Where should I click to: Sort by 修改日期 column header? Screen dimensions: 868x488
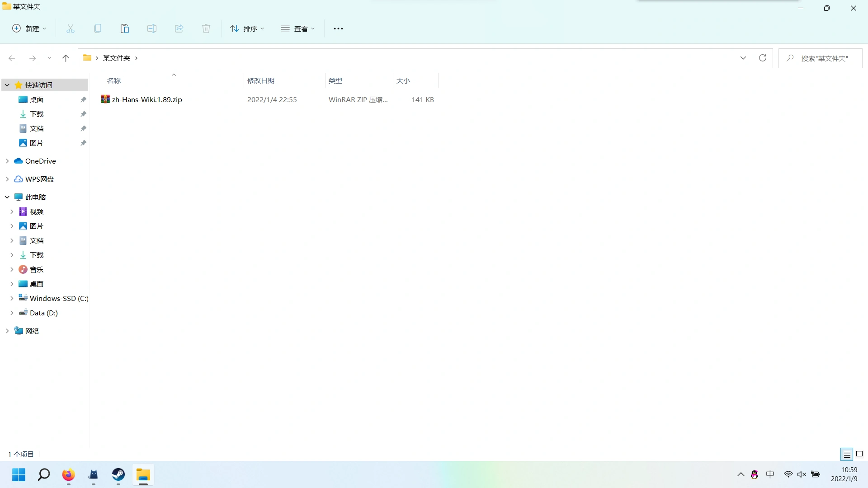click(x=261, y=80)
